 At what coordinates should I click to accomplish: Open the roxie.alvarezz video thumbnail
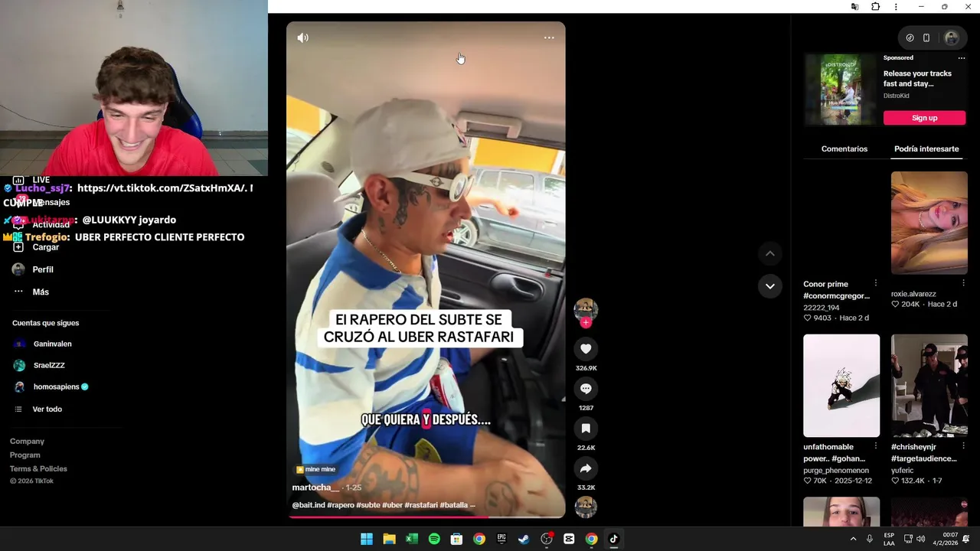(x=929, y=223)
